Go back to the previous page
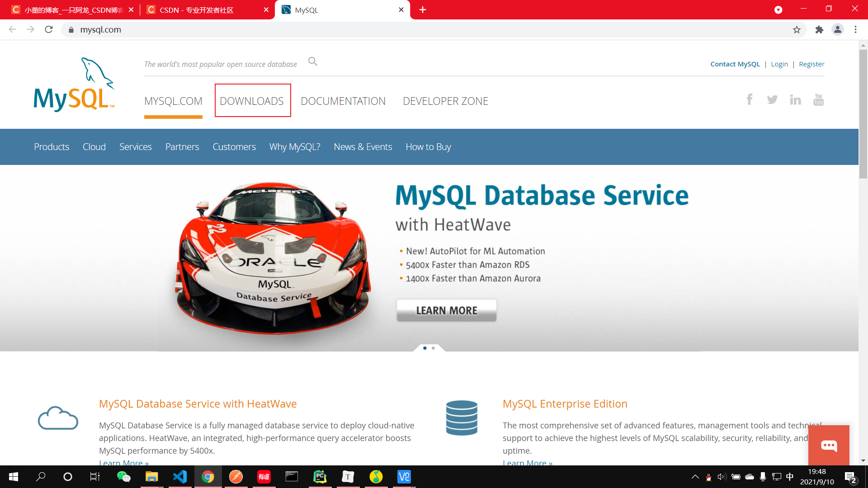Screen dimensions: 868x488 pyautogui.click(x=13, y=30)
